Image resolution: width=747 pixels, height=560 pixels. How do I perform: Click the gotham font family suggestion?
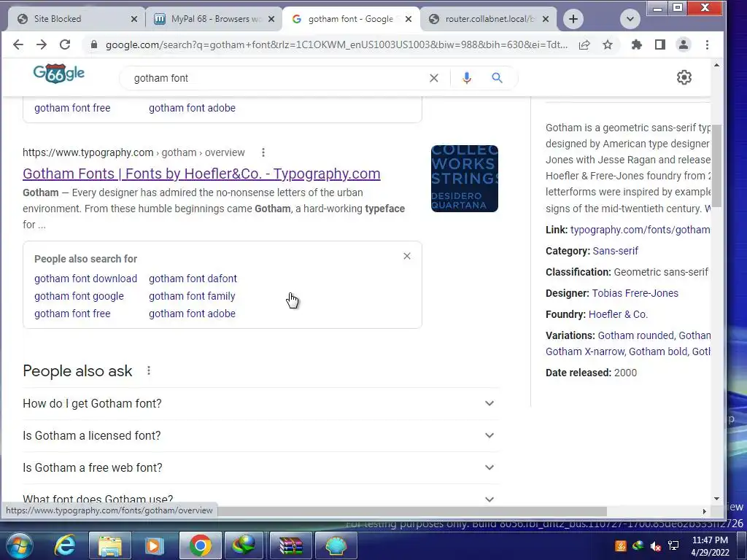pyautogui.click(x=192, y=296)
